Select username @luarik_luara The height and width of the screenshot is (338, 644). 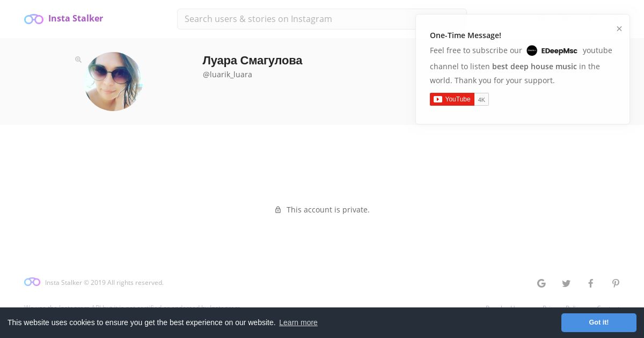(228, 75)
